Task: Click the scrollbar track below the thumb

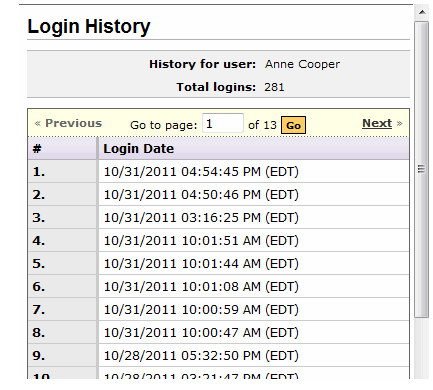Action: [422, 348]
